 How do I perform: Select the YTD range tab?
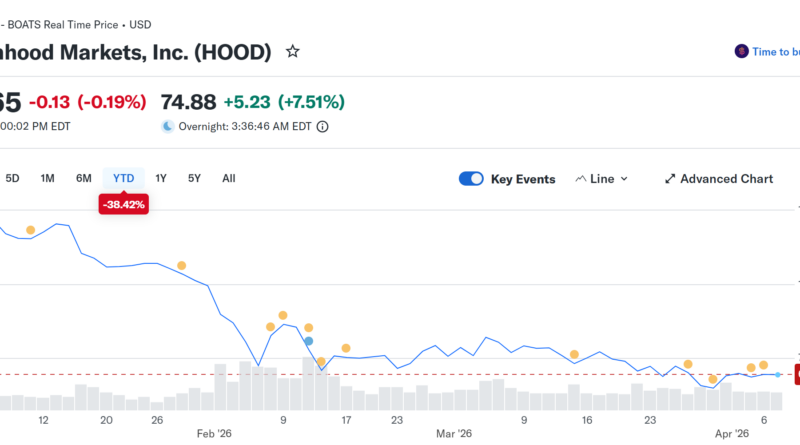[x=124, y=178]
